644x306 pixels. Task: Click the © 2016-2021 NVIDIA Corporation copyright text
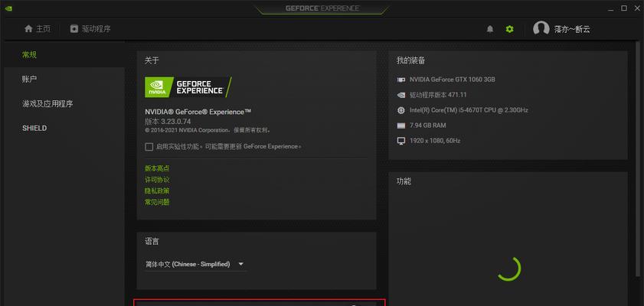(208, 130)
